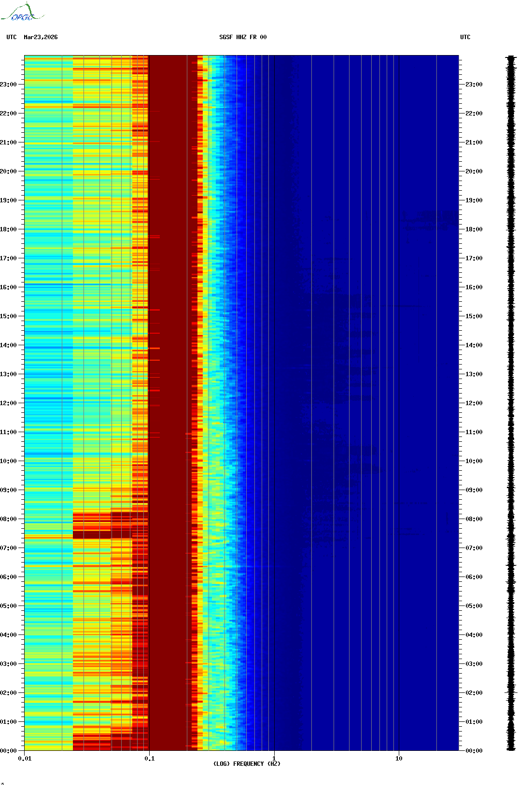This screenshot has width=532, height=789.
Task: Click the 08:00 label on the right time axis
Action: pyautogui.click(x=474, y=519)
